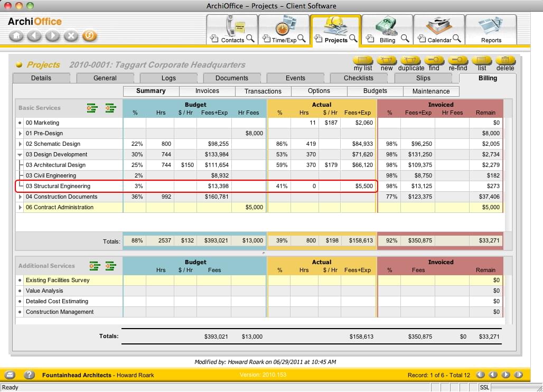The width and height of the screenshot is (543, 392).
Task: Collapse the 03 Design Development phase
Action: point(20,154)
